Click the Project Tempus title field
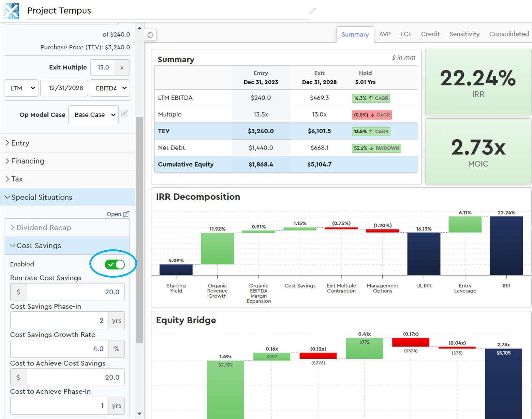The image size is (532, 419). pos(167,11)
